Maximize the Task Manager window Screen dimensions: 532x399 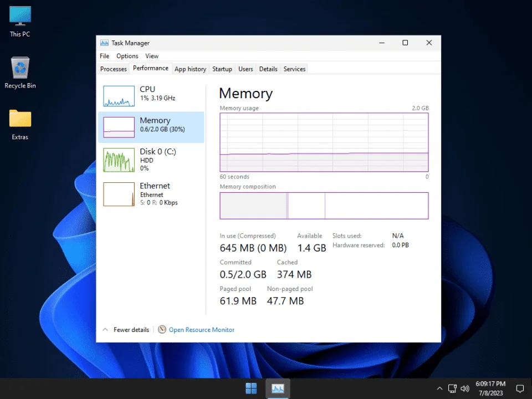[x=405, y=43]
